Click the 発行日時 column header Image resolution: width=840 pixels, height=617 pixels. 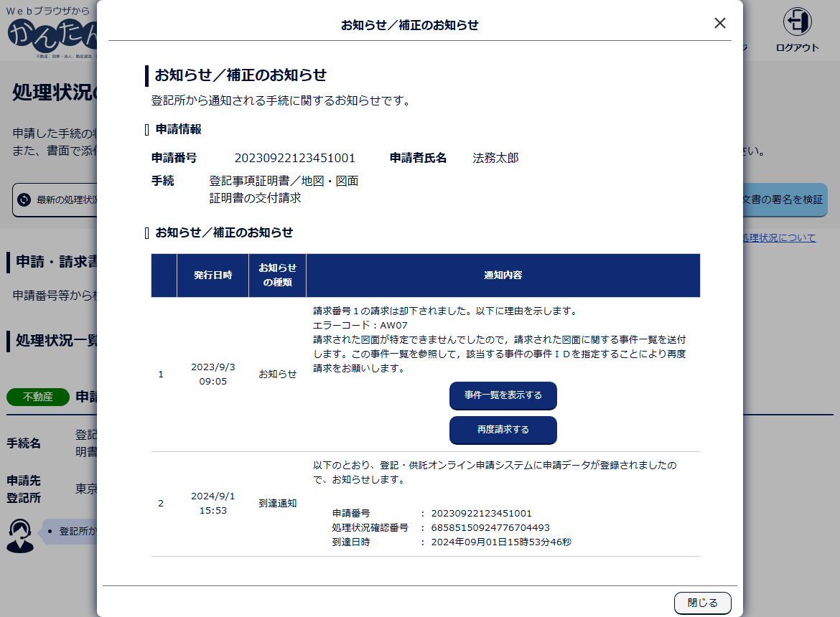213,275
